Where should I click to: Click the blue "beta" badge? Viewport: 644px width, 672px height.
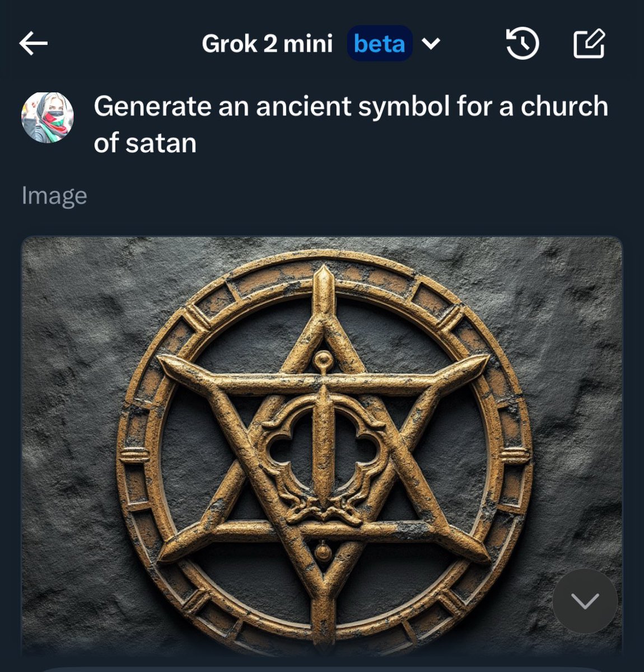(379, 44)
